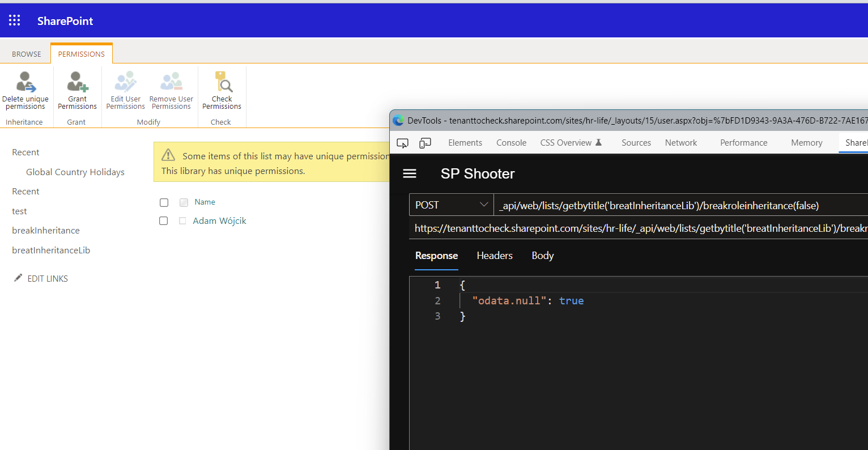Image resolution: width=868 pixels, height=450 pixels.
Task: Click line number 1 in response editor
Action: (x=437, y=285)
